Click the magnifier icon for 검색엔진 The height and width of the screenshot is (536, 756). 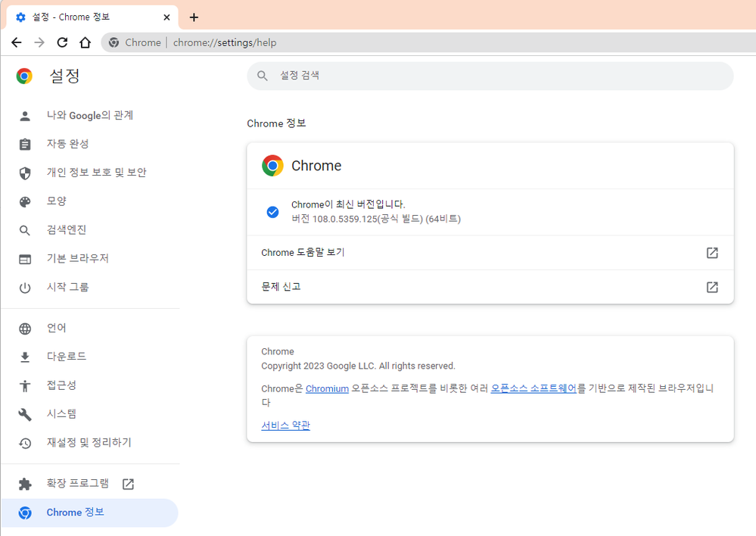coord(24,230)
